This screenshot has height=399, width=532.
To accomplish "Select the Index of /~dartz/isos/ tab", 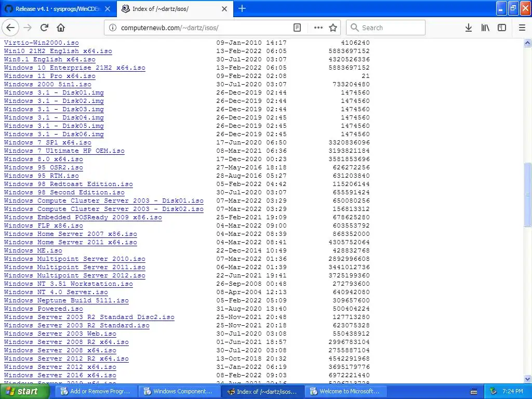I will tap(175, 9).
